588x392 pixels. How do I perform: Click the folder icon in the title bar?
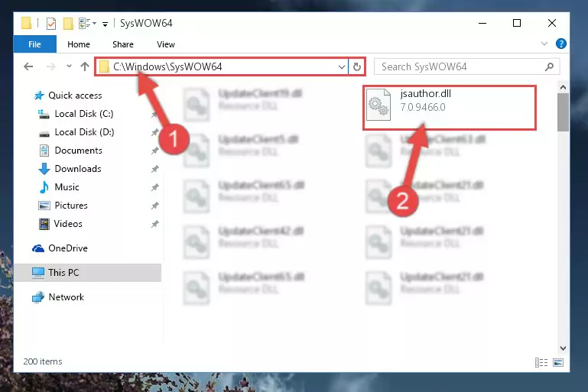tap(26, 23)
